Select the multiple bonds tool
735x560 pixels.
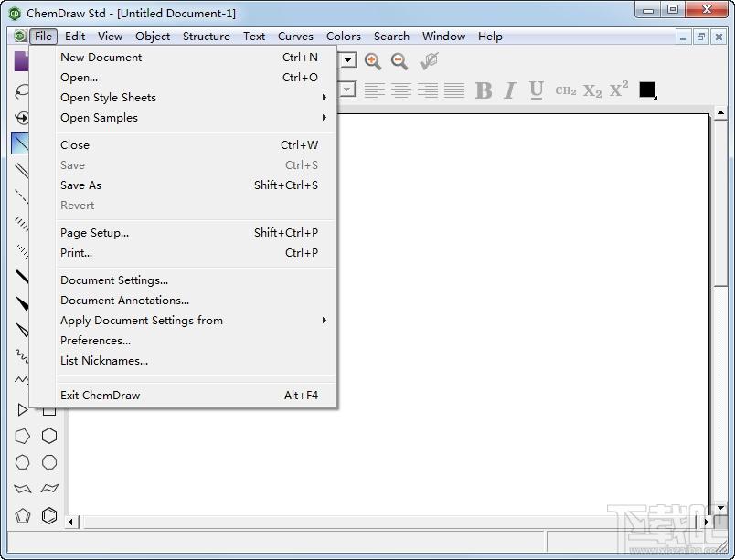coord(22,171)
